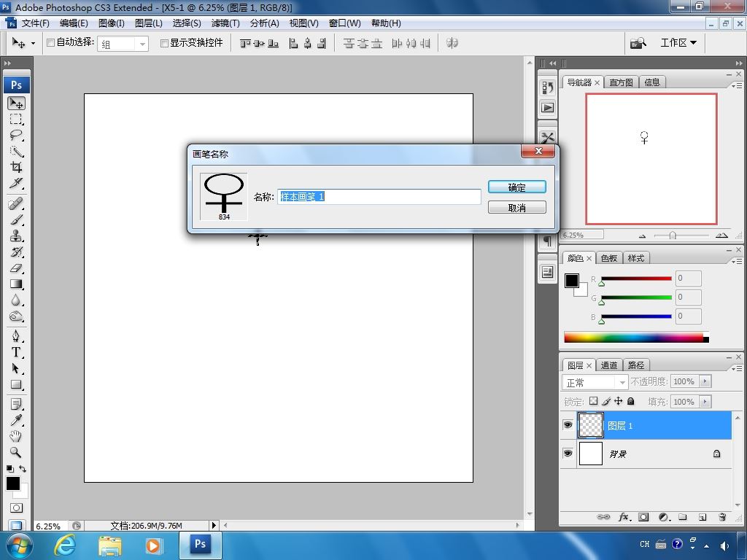Enable 自动选择 checkbox

pos(50,43)
